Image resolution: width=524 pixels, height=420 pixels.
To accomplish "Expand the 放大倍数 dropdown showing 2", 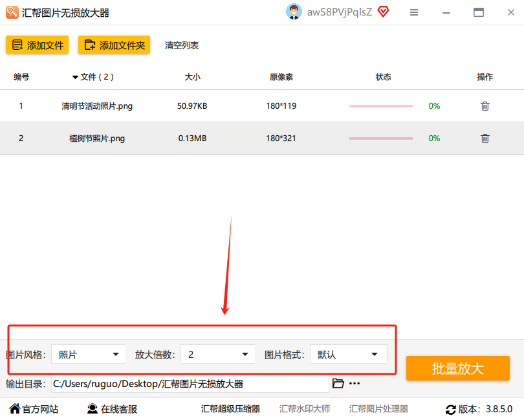I will pos(217,354).
